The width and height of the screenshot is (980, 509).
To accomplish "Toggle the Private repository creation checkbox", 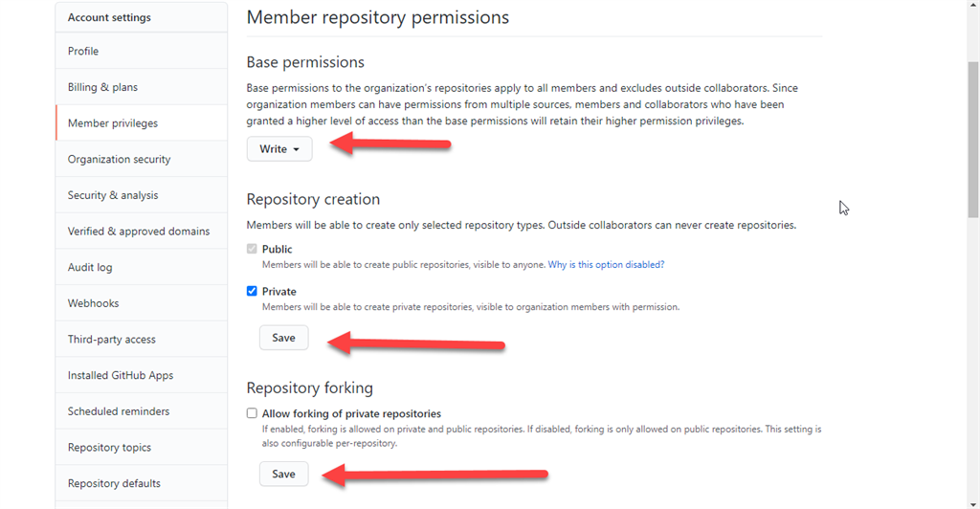I will (x=253, y=291).
